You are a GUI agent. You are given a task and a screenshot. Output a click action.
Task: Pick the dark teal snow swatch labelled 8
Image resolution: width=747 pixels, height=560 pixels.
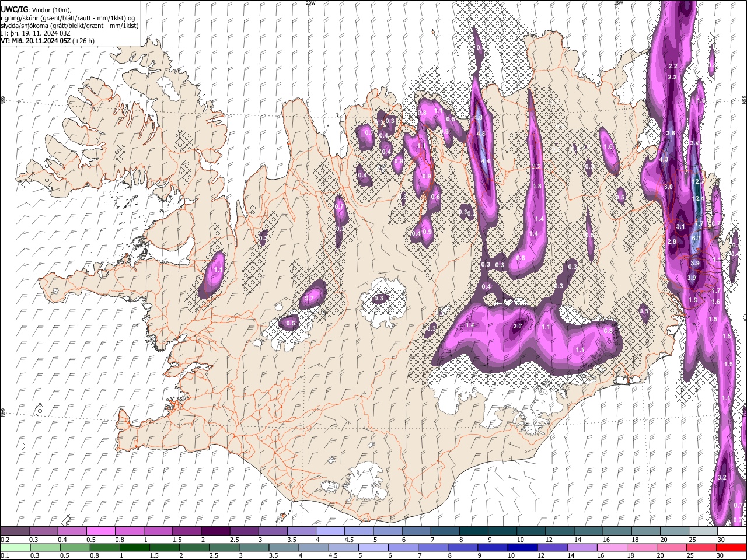pos(474,531)
